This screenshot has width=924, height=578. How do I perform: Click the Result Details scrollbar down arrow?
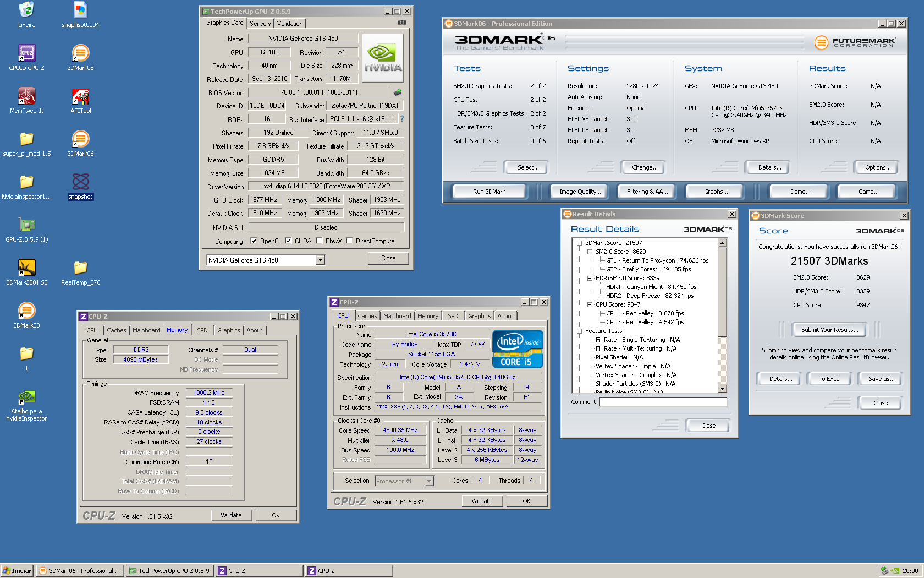pos(723,389)
